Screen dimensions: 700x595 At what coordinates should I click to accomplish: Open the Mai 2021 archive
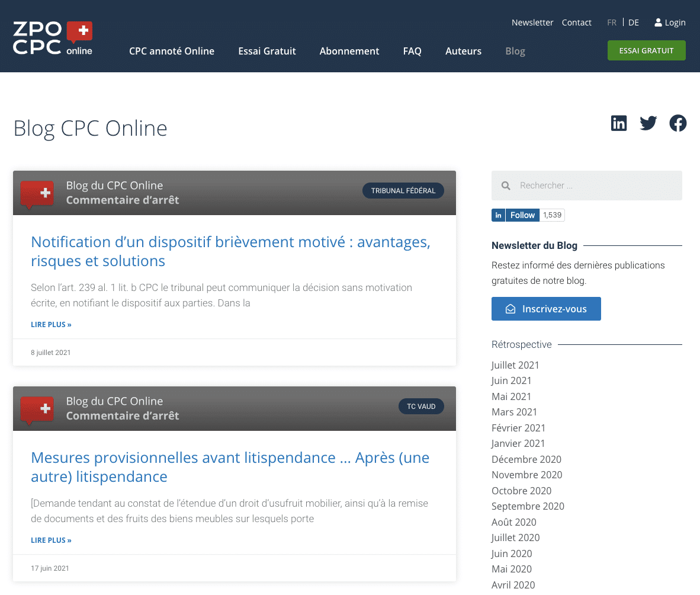click(511, 396)
